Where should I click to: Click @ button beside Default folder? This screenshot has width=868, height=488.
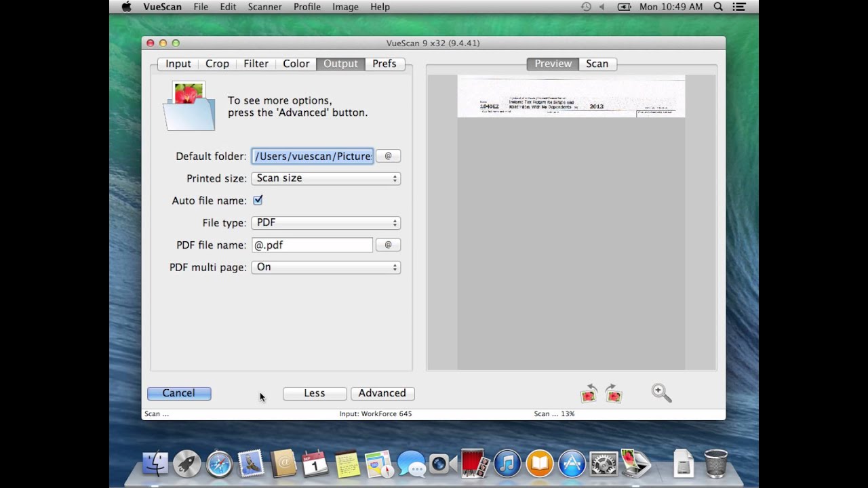coord(388,156)
